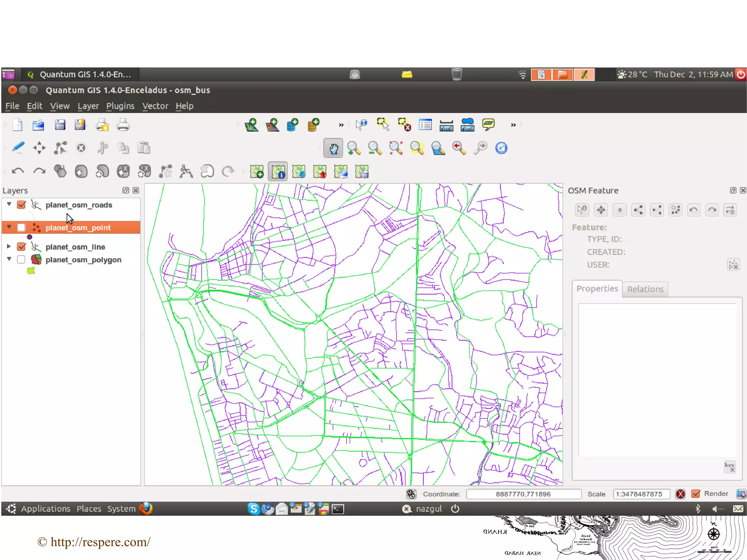The width and height of the screenshot is (747, 560).
Task: Collapse the planet_osm_polygon layer tree
Action: 9,259
